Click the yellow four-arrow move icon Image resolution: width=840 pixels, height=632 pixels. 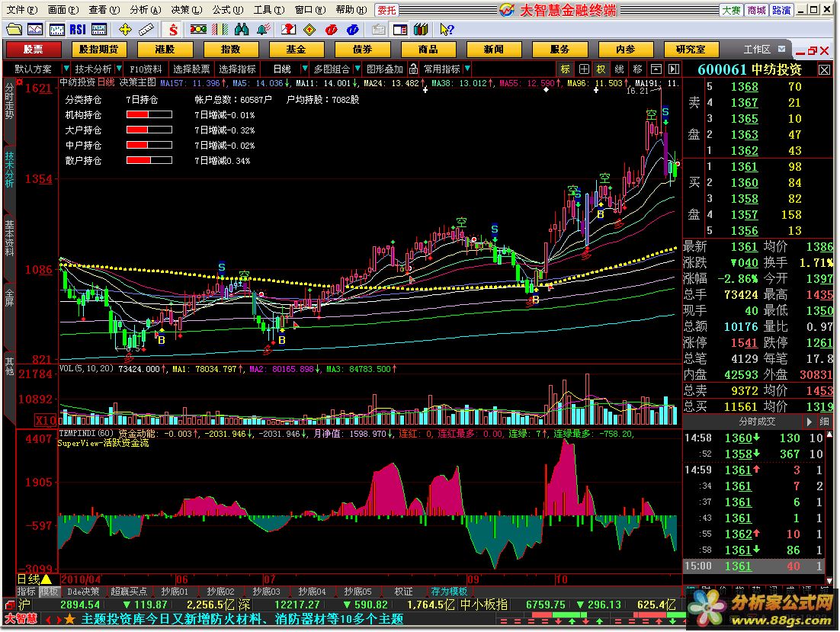pos(125,30)
